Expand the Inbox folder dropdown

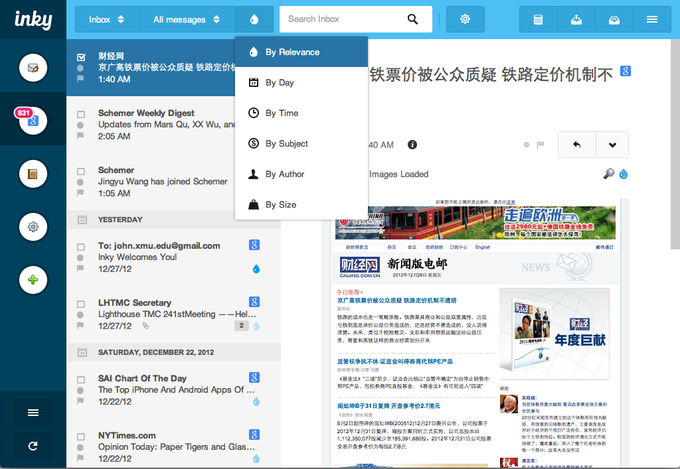106,19
